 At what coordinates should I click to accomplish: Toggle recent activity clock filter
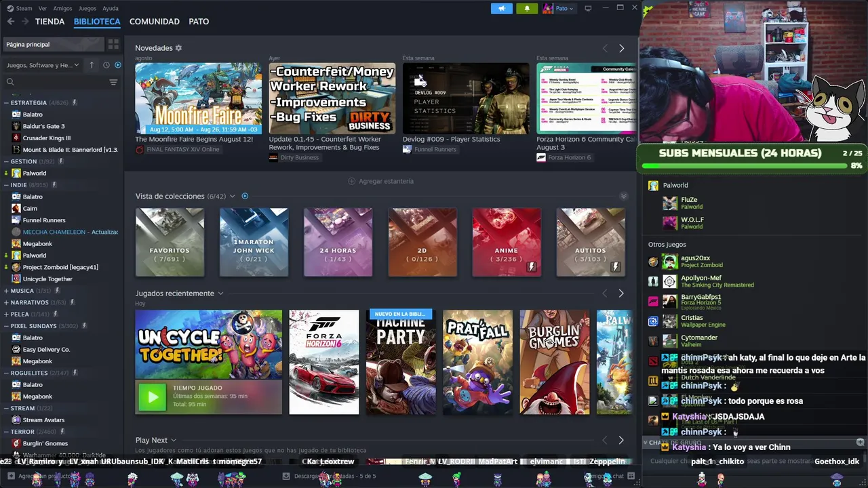(106, 65)
